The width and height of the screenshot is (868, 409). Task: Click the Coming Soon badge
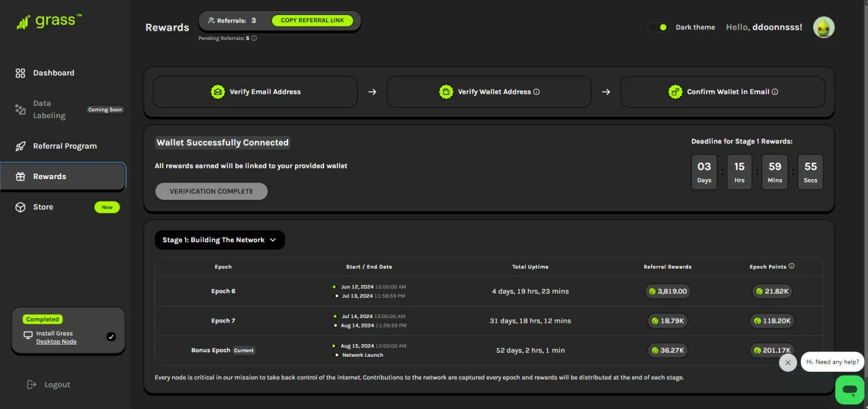pos(106,110)
